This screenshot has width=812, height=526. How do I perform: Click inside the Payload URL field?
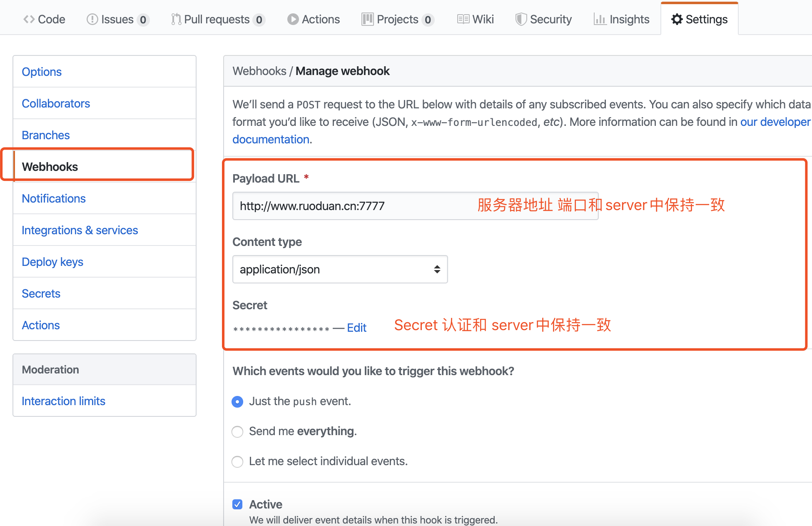click(x=415, y=205)
